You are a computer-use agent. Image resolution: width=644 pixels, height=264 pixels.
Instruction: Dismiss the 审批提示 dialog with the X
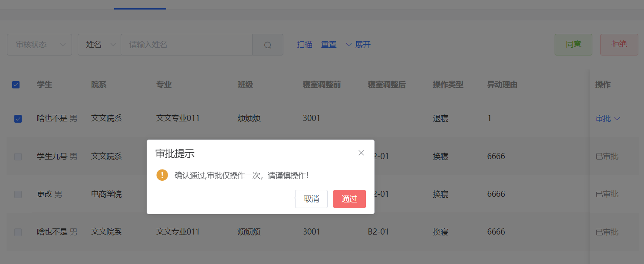pos(361,153)
